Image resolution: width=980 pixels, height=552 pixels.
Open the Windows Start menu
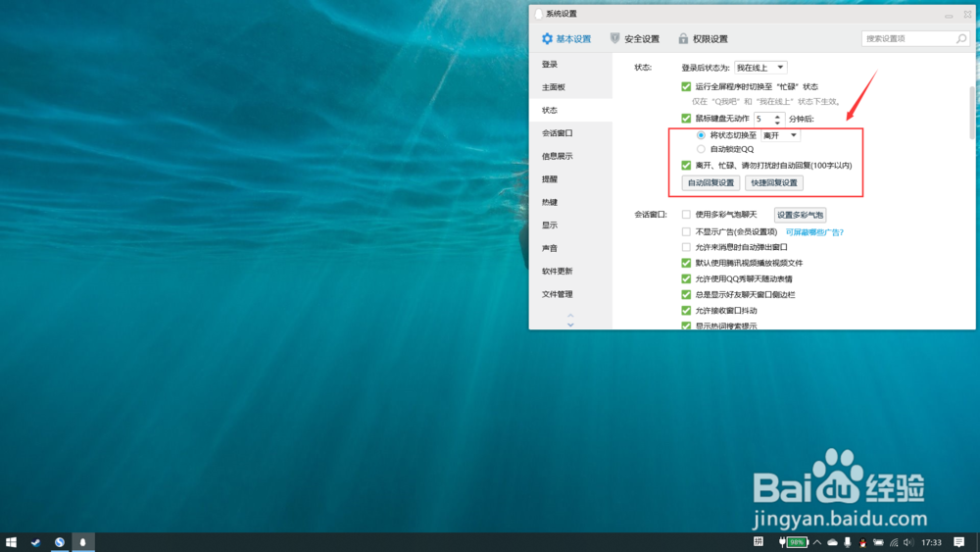pyautogui.click(x=11, y=542)
